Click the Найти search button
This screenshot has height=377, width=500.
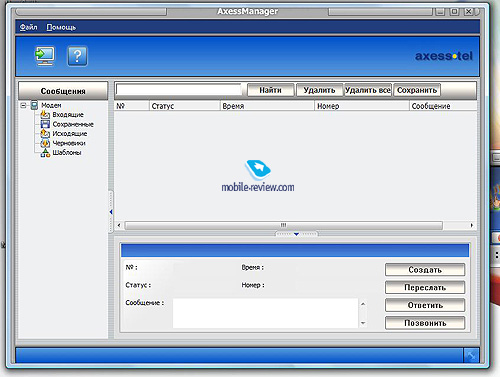[x=270, y=90]
